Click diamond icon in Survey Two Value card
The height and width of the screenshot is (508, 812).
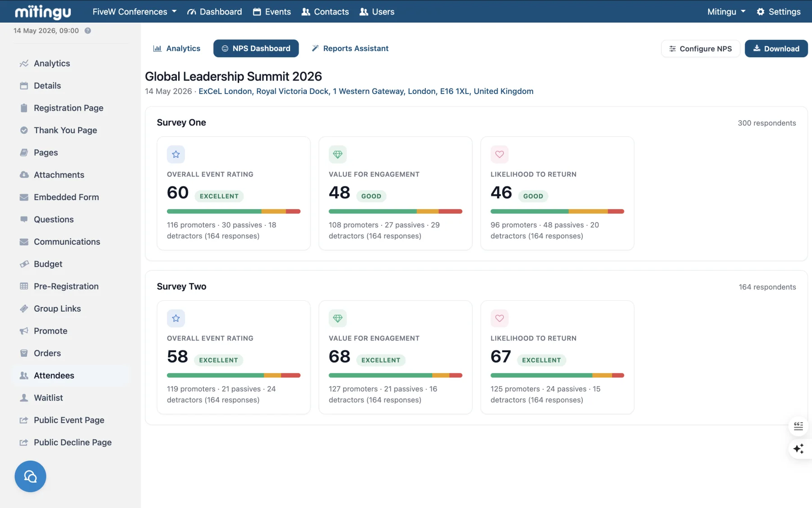[x=338, y=318]
